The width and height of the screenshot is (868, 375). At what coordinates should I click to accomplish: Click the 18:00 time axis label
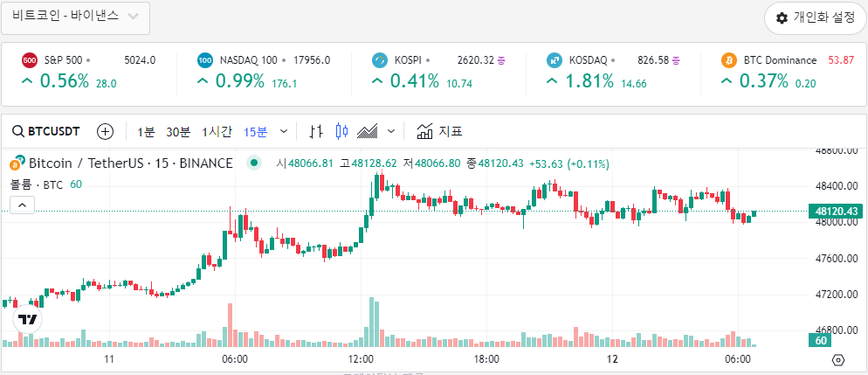[486, 359]
